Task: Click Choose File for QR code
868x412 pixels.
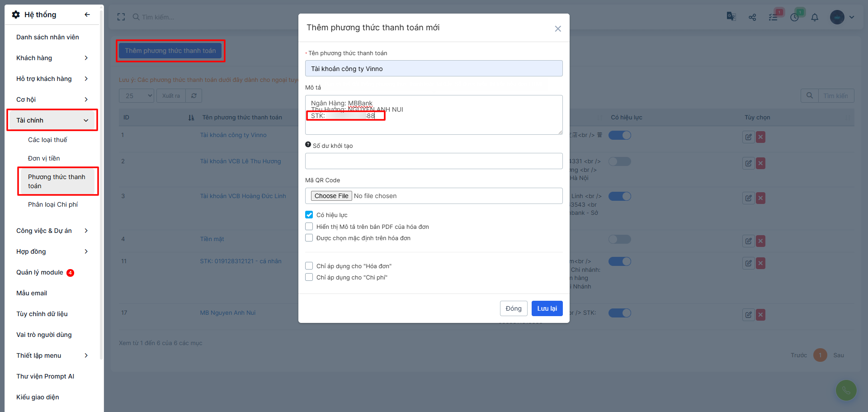Action: (x=331, y=196)
